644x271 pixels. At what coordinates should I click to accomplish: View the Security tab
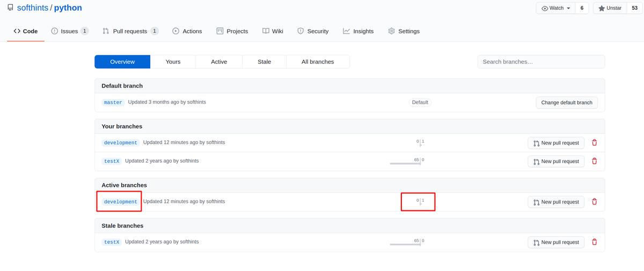(x=313, y=31)
